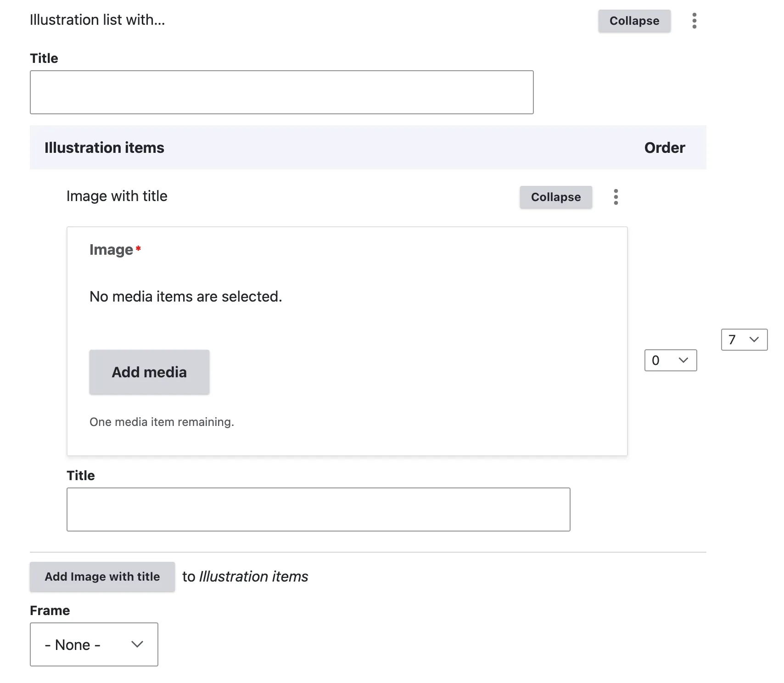Open the Image with title three-dot menu
This screenshot has width=784, height=683.
coord(616,197)
